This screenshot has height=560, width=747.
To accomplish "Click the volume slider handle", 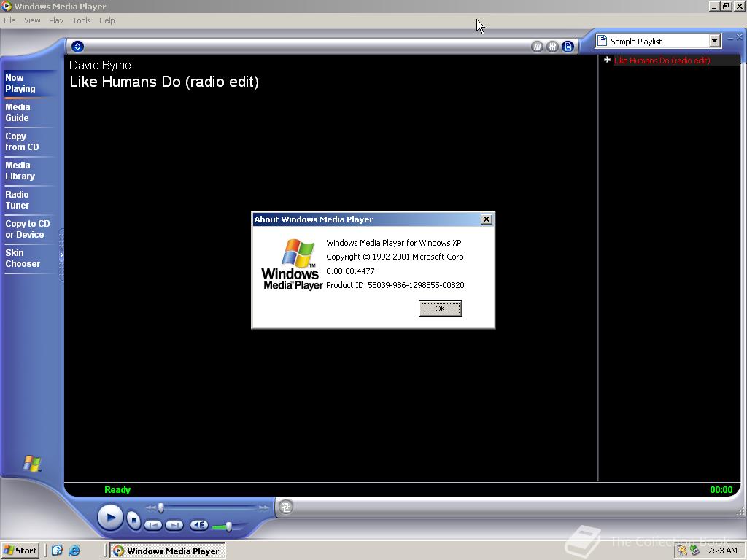I will point(228,526).
